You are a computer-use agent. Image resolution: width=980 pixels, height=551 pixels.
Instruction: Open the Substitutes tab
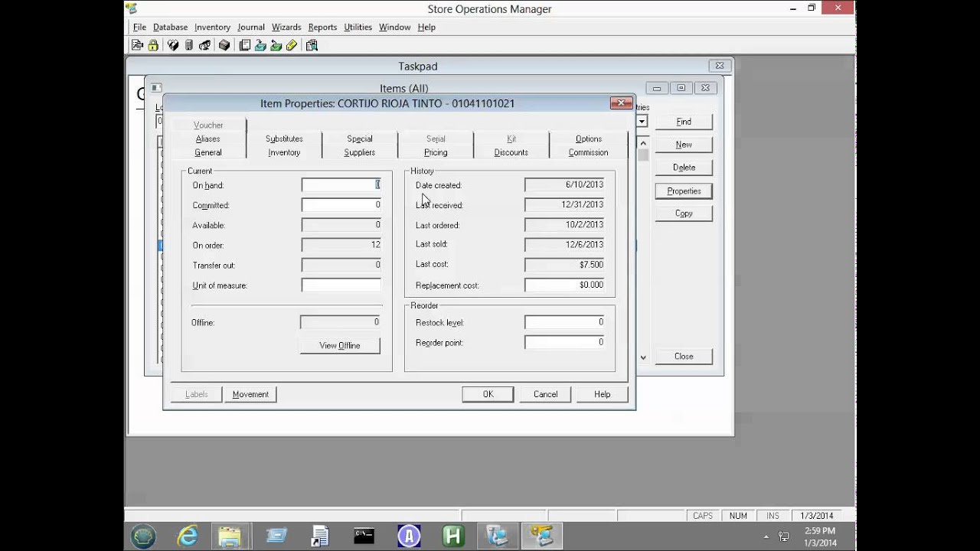tap(284, 139)
